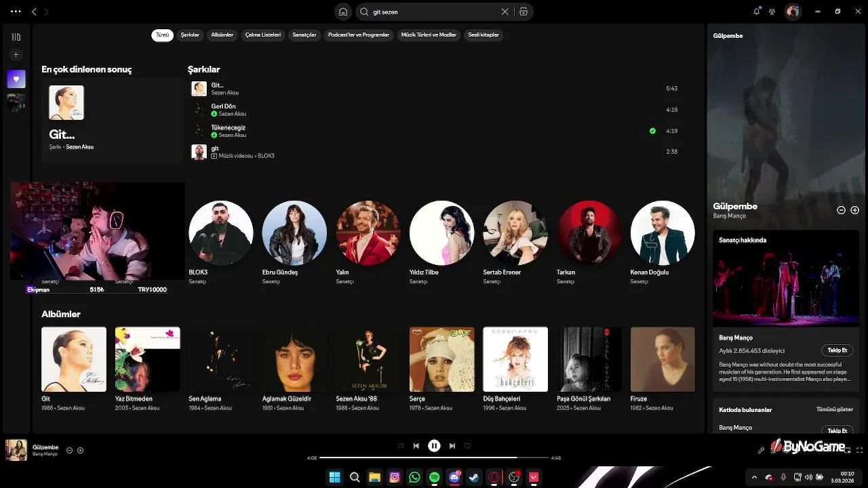Open the three-dot app menu
868x488 pixels.
(x=16, y=12)
